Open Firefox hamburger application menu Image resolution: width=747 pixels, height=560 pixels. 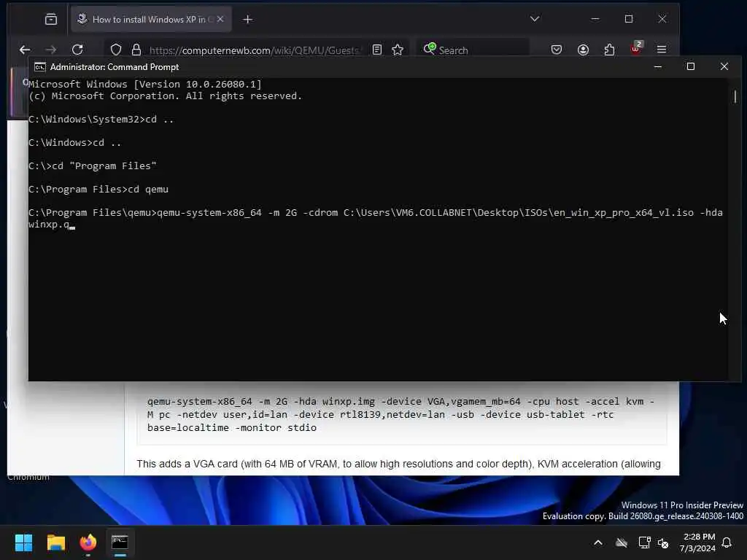tap(662, 50)
